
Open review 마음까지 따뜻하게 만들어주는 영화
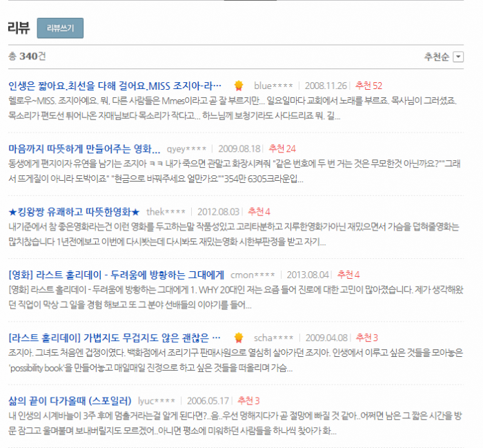click(x=84, y=149)
